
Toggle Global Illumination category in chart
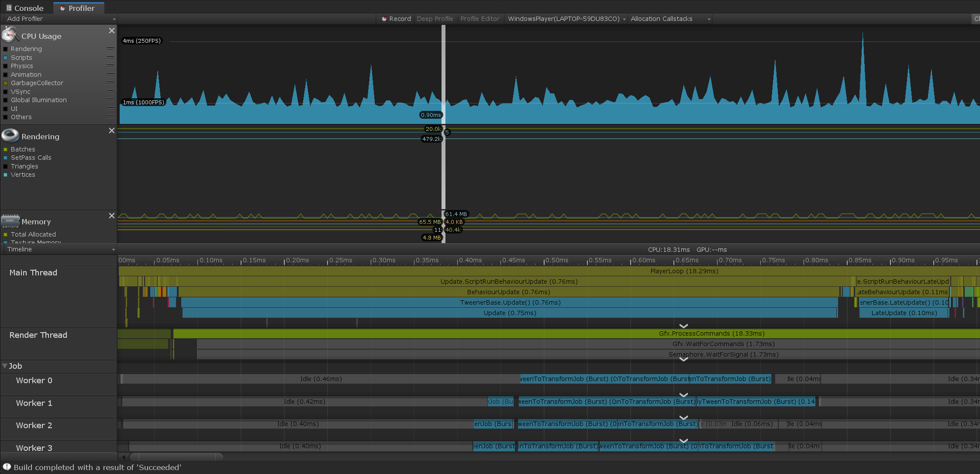point(5,100)
